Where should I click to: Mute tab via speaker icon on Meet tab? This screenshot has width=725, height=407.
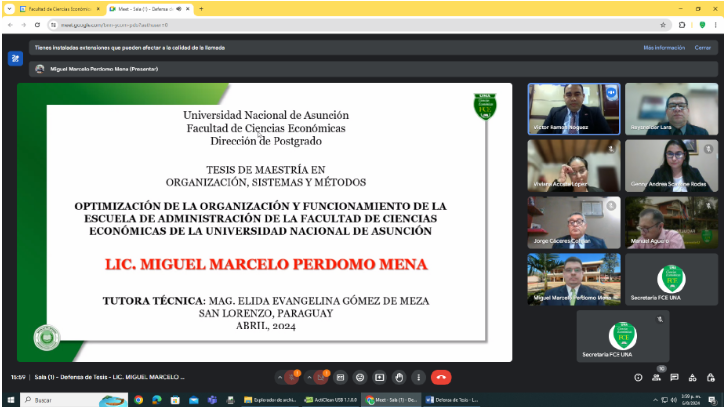[178, 9]
